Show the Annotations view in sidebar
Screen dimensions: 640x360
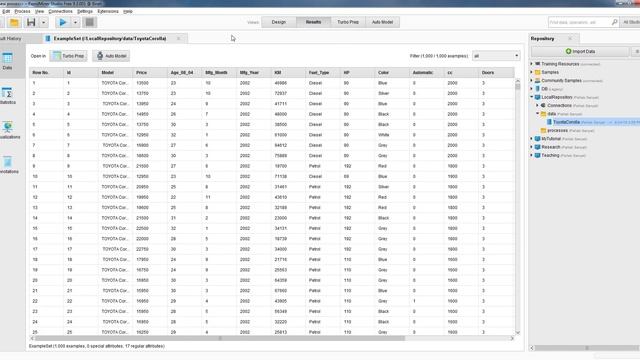[9, 165]
